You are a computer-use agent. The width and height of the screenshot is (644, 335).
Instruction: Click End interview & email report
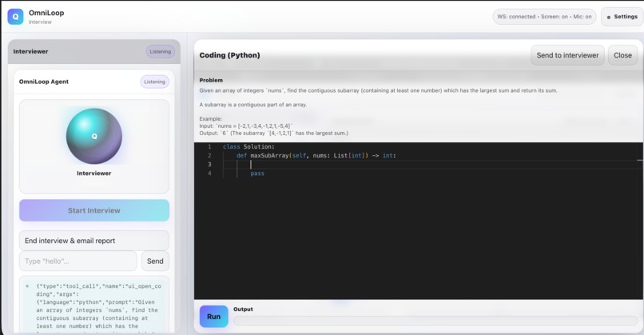[x=94, y=241]
